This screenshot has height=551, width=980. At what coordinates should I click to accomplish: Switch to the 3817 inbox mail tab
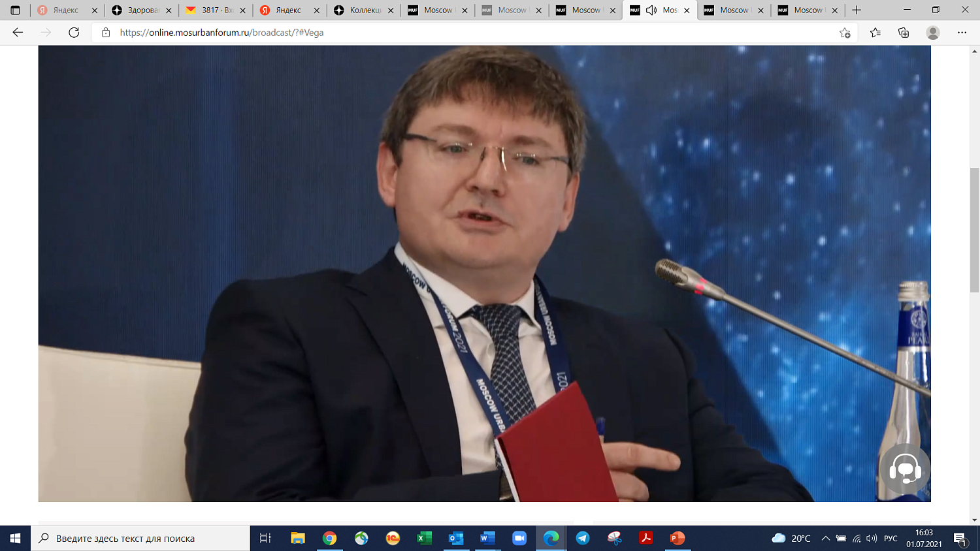[216, 10]
